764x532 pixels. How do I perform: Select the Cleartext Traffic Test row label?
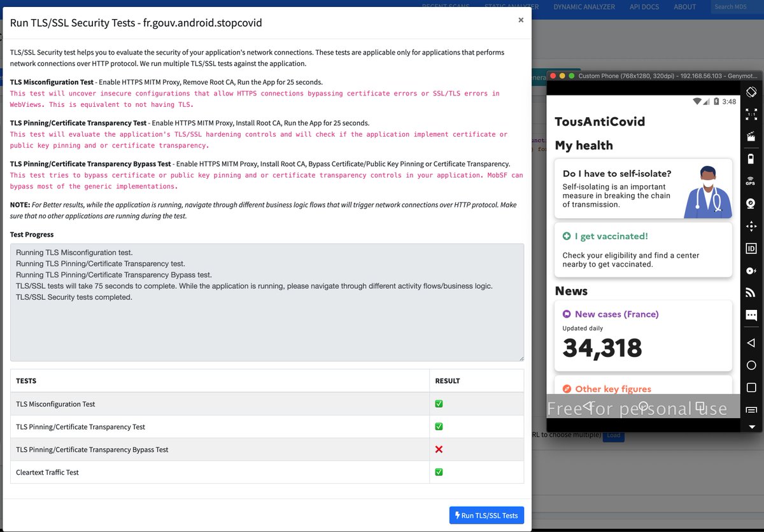point(47,473)
